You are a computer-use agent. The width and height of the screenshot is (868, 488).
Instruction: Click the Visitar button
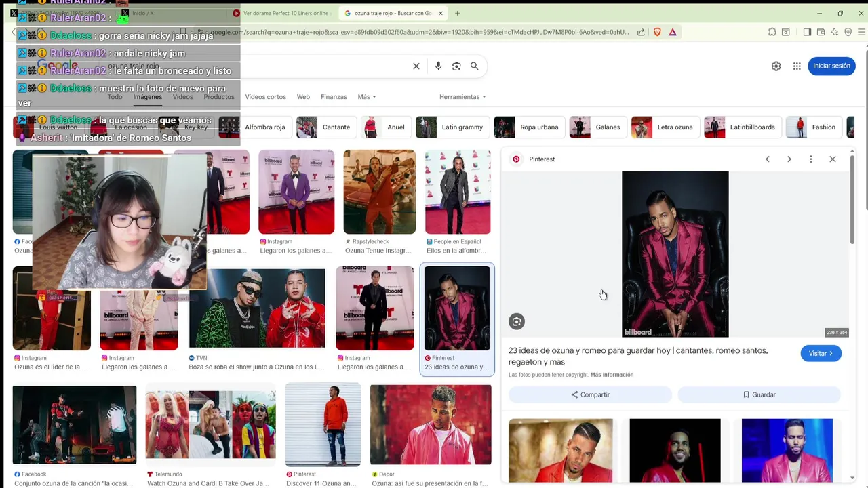[x=821, y=353]
